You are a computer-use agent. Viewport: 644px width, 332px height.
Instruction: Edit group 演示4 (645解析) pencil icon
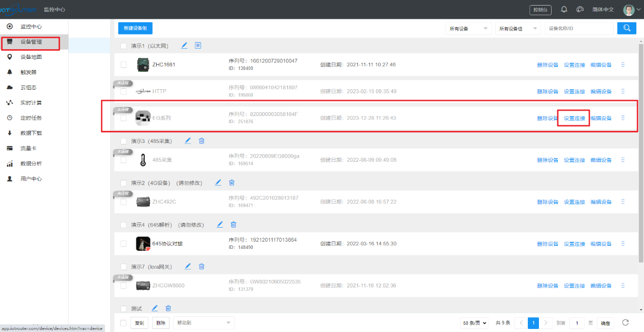[x=220, y=225]
